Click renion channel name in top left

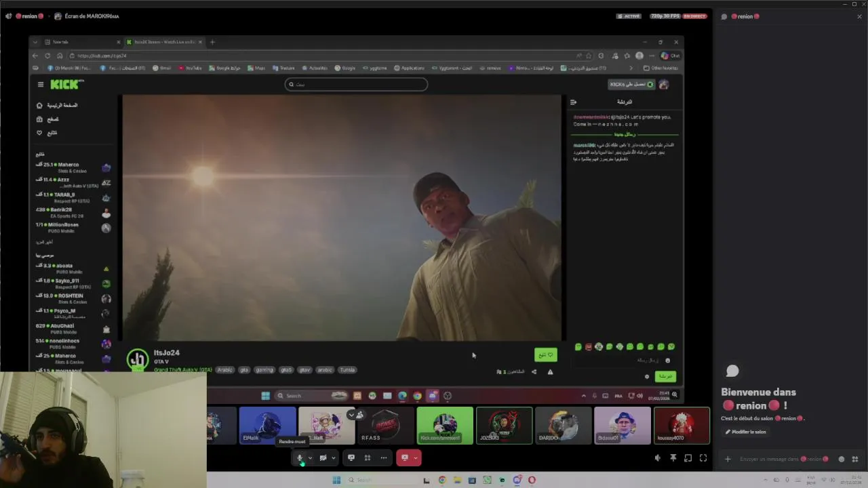pyautogui.click(x=29, y=16)
